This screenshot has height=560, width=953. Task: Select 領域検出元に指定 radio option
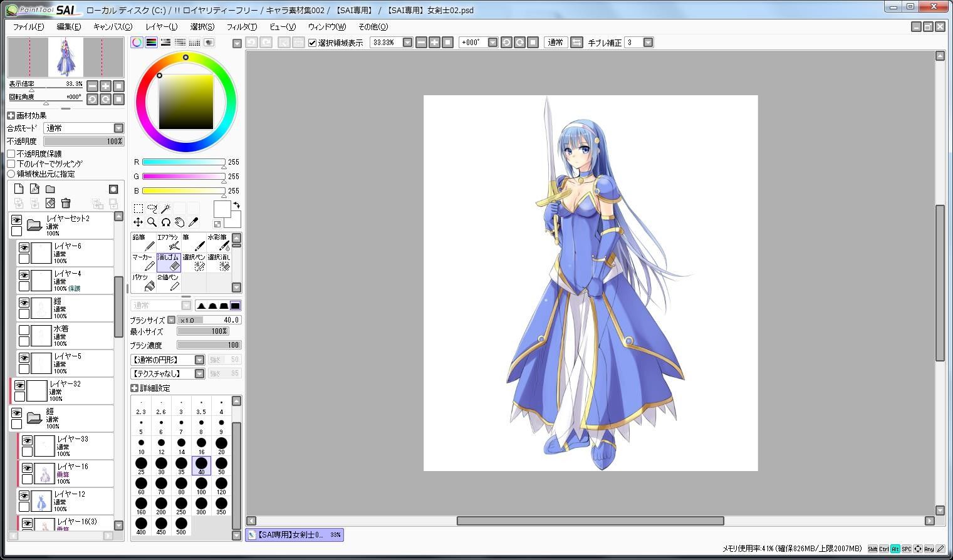click(11, 174)
